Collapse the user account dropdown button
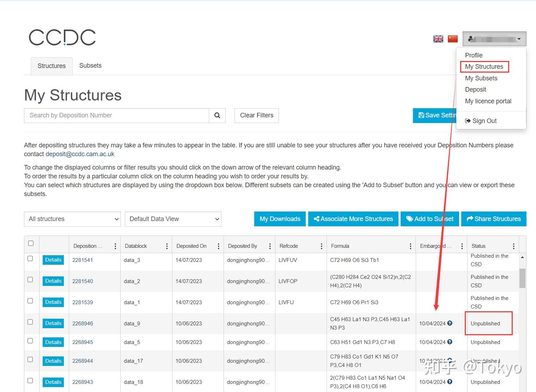The height and width of the screenshot is (392, 536). [494, 39]
